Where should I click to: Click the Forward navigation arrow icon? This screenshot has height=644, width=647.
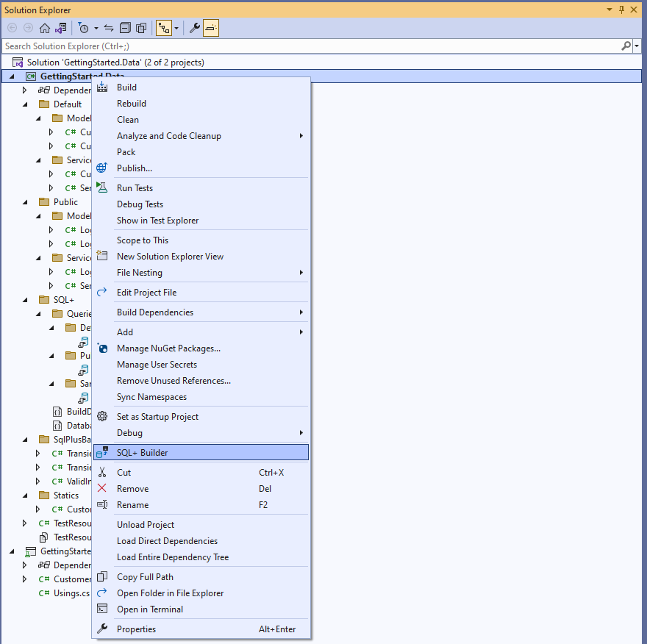coord(28,28)
